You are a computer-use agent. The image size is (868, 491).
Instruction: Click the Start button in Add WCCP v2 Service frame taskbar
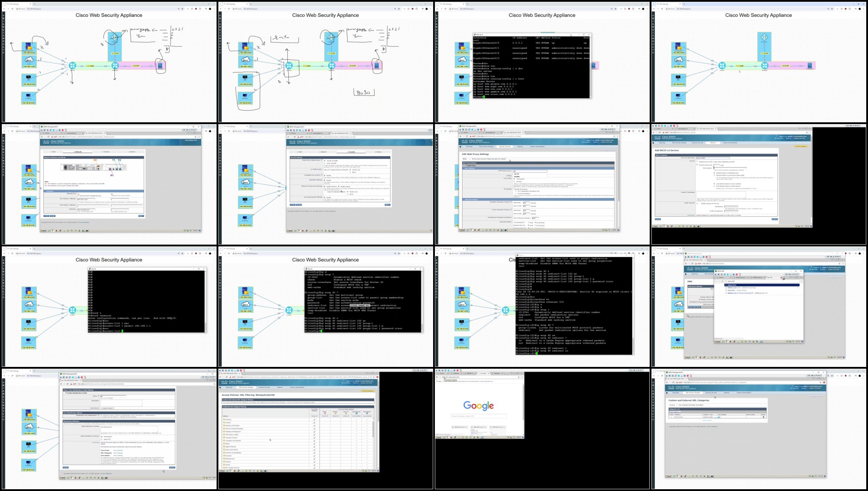coord(655,226)
